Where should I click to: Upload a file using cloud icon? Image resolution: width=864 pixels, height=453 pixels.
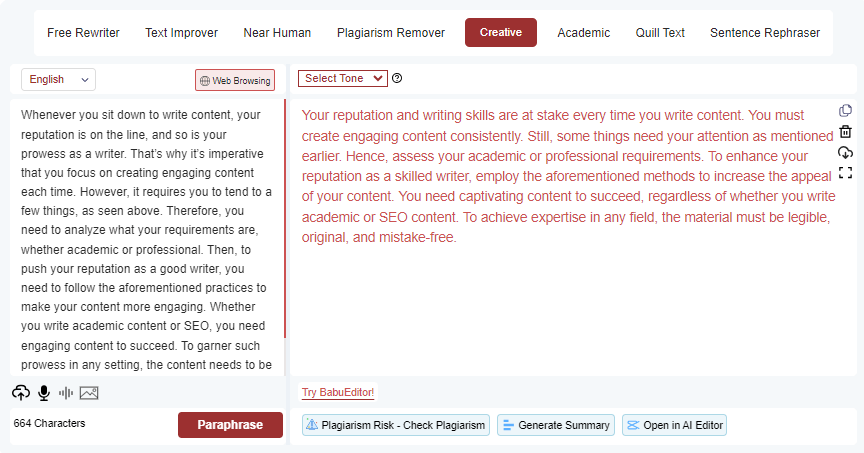[x=21, y=392]
